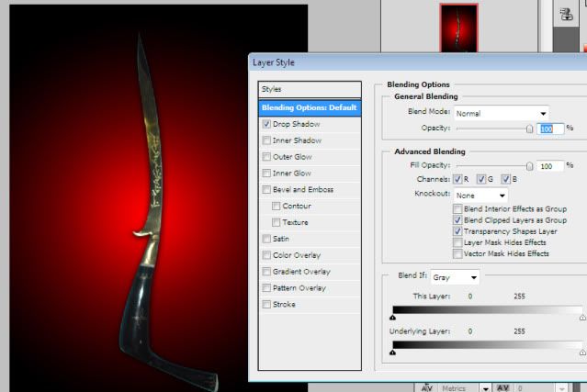Enable the Color Overlay checkbox
The image size is (587, 392).
(266, 255)
